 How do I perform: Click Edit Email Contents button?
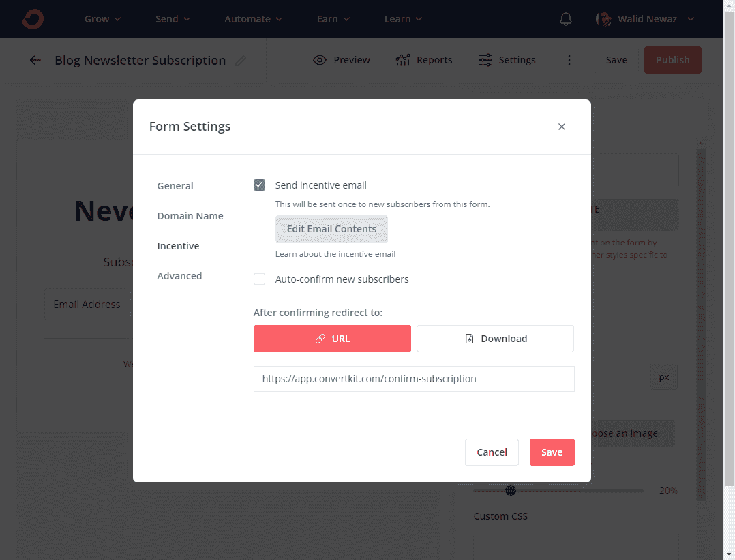pyautogui.click(x=331, y=229)
